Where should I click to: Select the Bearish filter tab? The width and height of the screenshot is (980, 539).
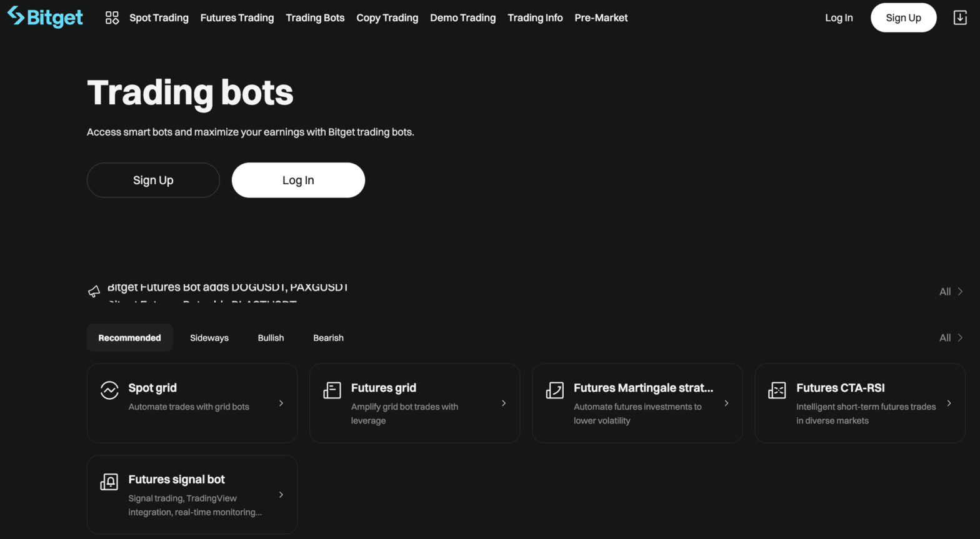(329, 337)
